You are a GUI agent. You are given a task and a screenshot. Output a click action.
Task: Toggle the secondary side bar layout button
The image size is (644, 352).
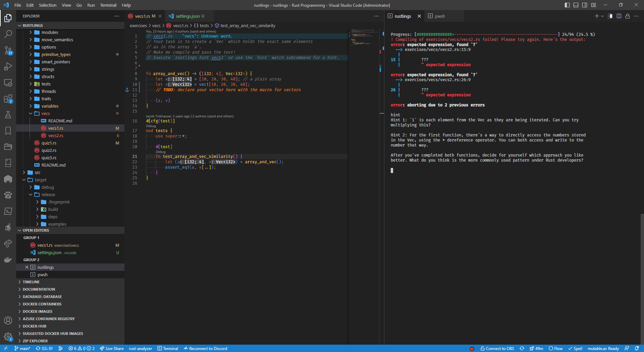[x=585, y=5]
